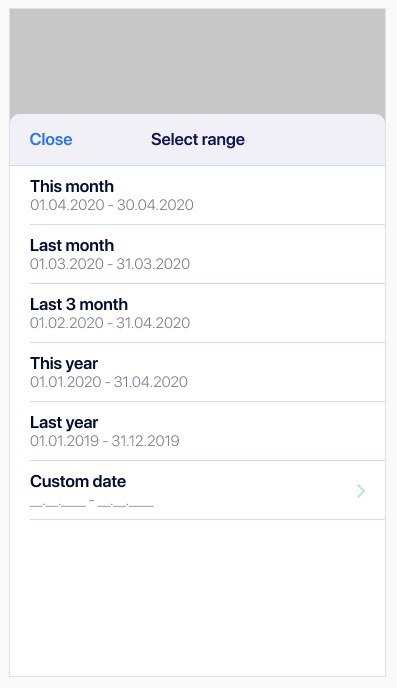Viewport: 397px width, 688px height.
Task: Click the 01.03.2020 - 31.03.2020 date text
Action: [x=110, y=264]
